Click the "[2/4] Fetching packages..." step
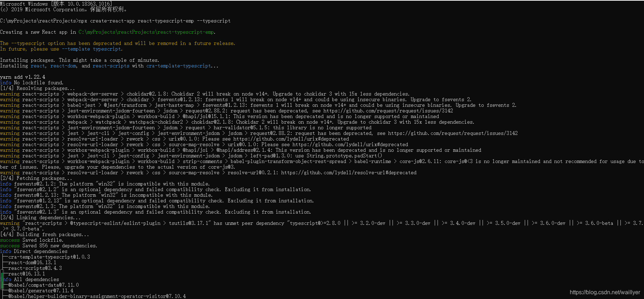 36,178
